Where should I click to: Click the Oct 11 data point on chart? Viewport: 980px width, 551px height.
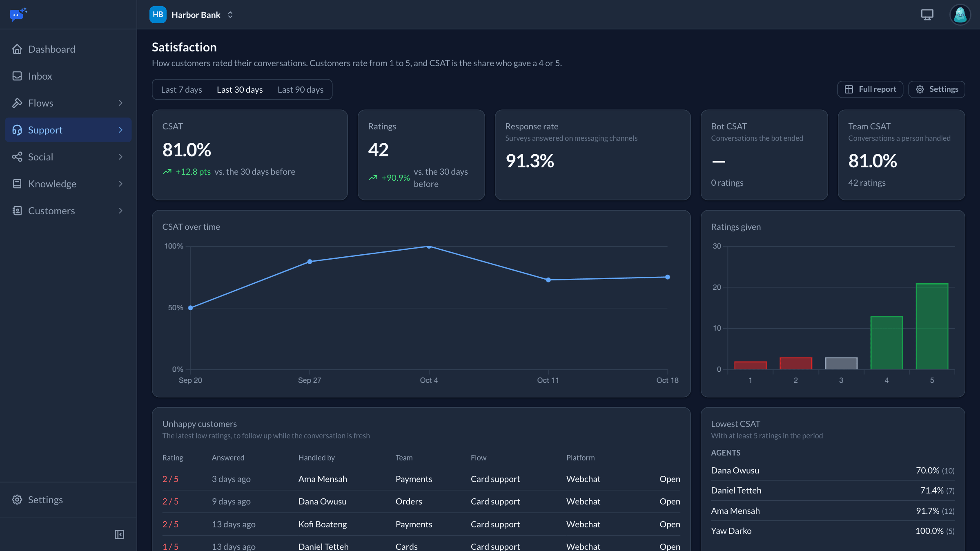548,280
